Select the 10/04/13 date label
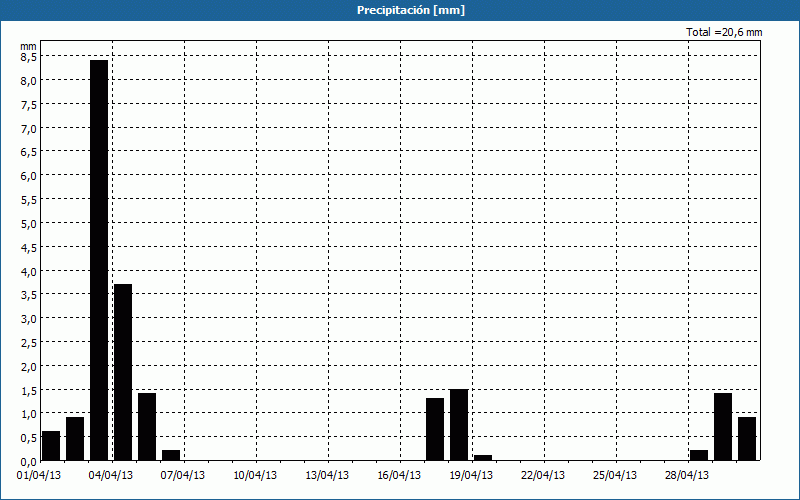800x500 pixels. (x=255, y=475)
